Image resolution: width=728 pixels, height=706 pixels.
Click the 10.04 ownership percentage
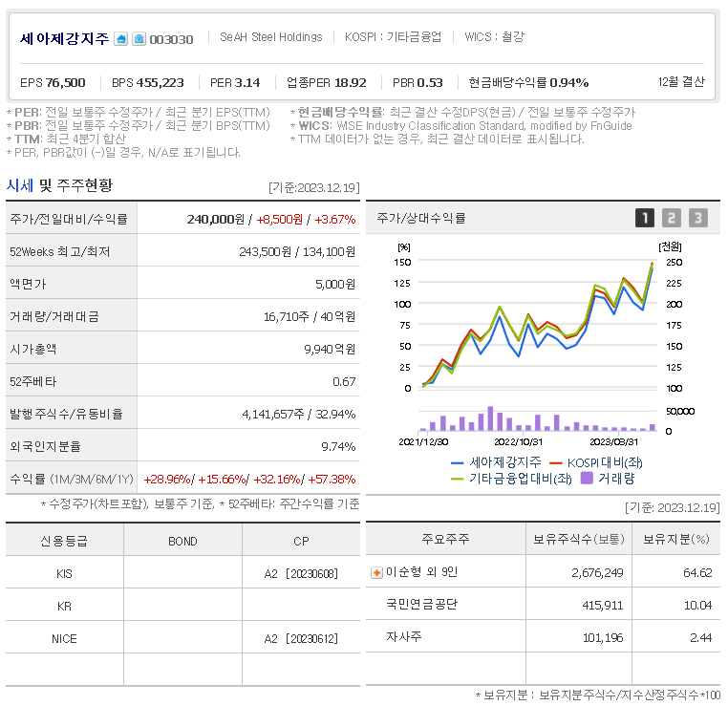pyautogui.click(x=697, y=606)
